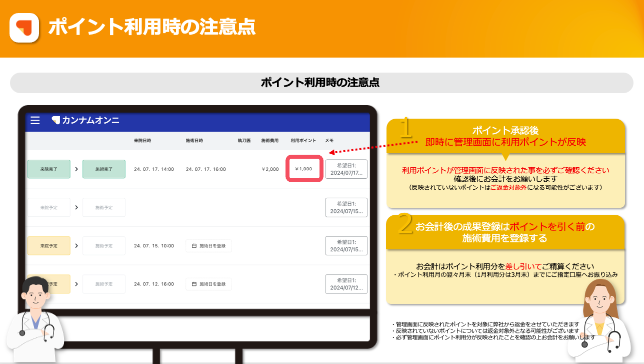Click green 来院完了 status button
This screenshot has width=644, height=364.
click(x=49, y=169)
